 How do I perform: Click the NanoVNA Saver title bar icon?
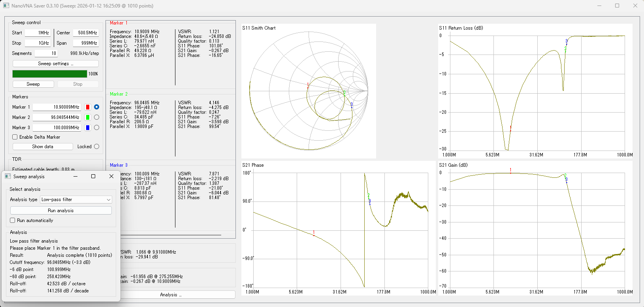click(x=6, y=6)
